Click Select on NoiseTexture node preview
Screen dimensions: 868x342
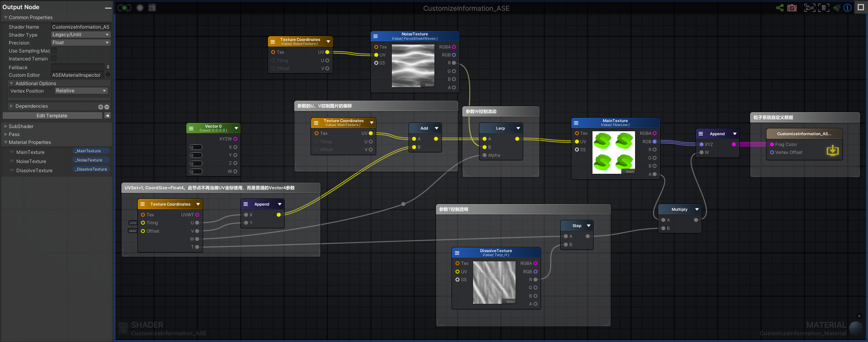[x=429, y=85]
